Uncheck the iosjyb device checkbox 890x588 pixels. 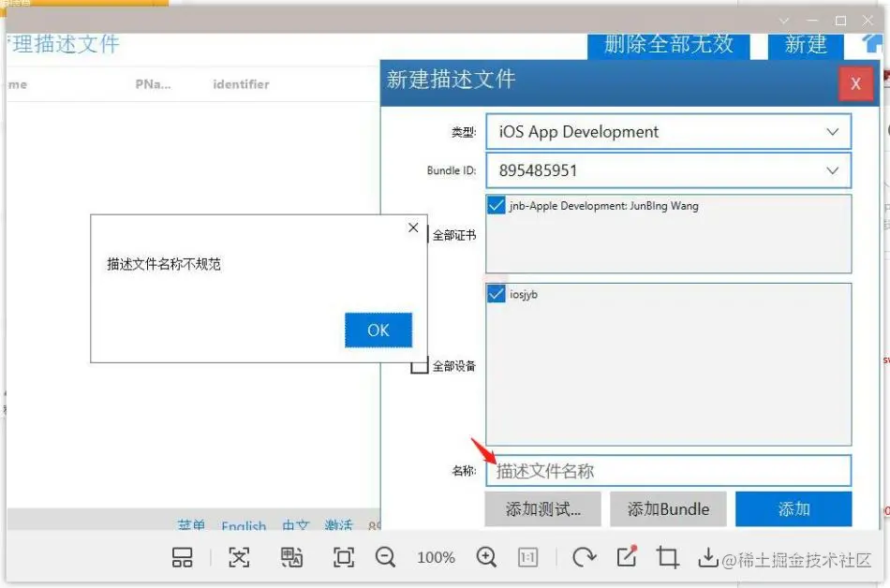[497, 294]
